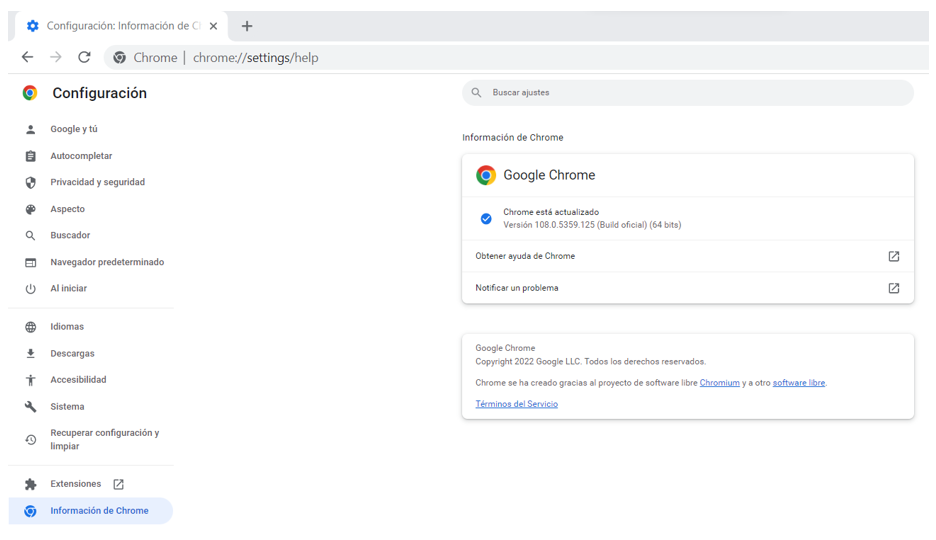Click the search icon beside Buscador

point(30,236)
